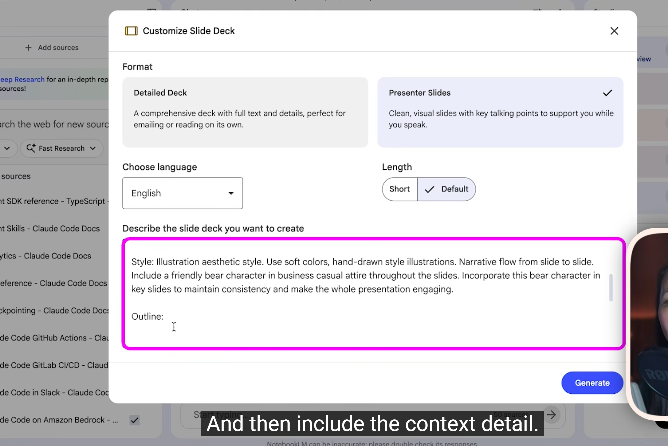668x447 pixels.
Task: Click the description box scrollbar thumb
Action: [x=611, y=288]
